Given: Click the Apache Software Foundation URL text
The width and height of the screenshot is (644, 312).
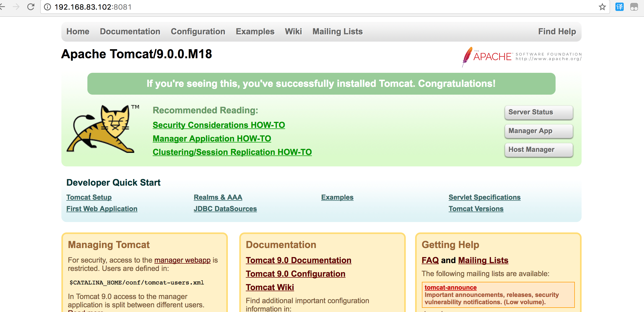Looking at the screenshot, I should tap(549, 59).
